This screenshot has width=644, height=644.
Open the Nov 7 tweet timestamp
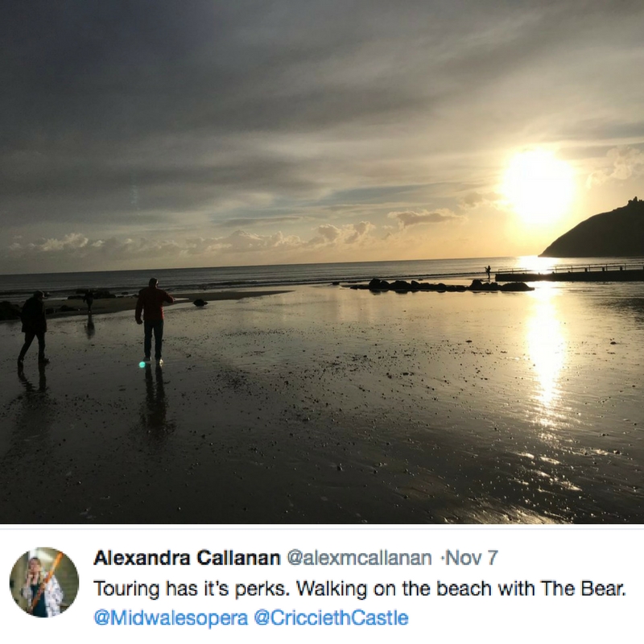click(472, 558)
